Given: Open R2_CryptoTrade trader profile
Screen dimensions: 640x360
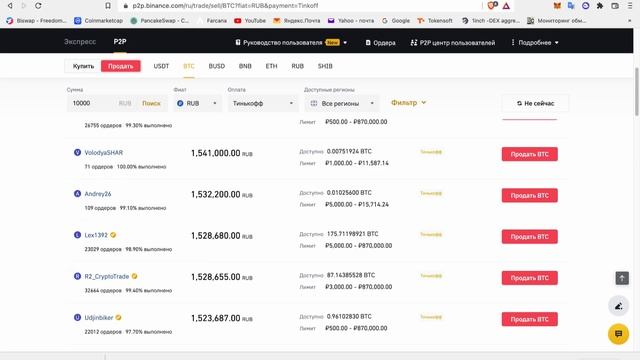Looking at the screenshot, I should pos(107,276).
